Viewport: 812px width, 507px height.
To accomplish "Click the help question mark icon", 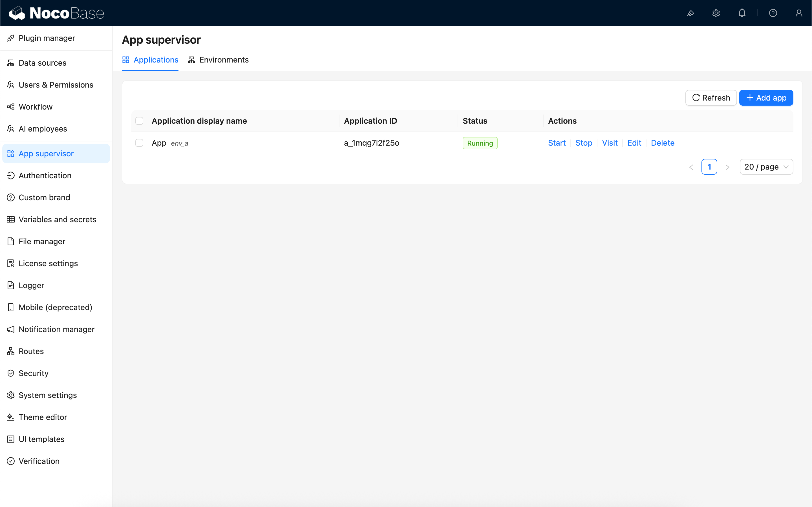I will (x=773, y=13).
